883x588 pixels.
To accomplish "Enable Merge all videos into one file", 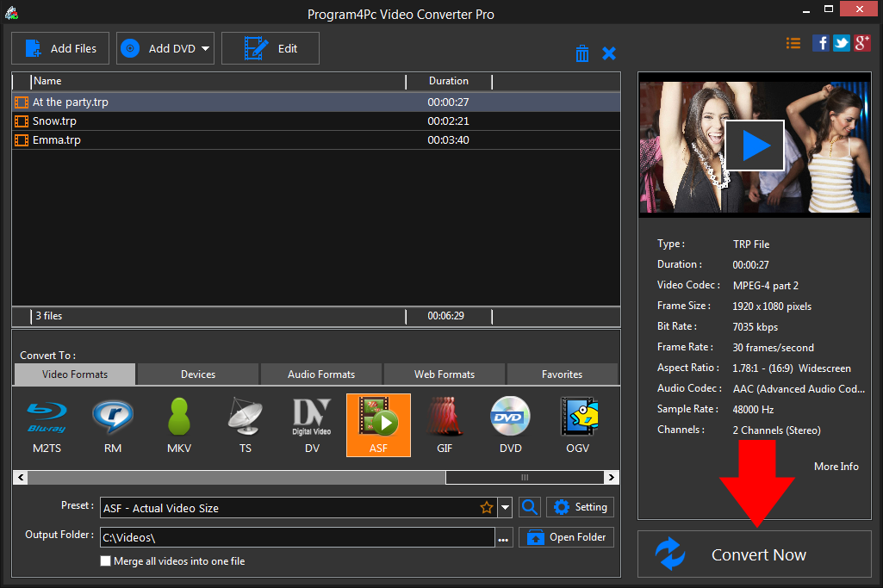I will [105, 560].
